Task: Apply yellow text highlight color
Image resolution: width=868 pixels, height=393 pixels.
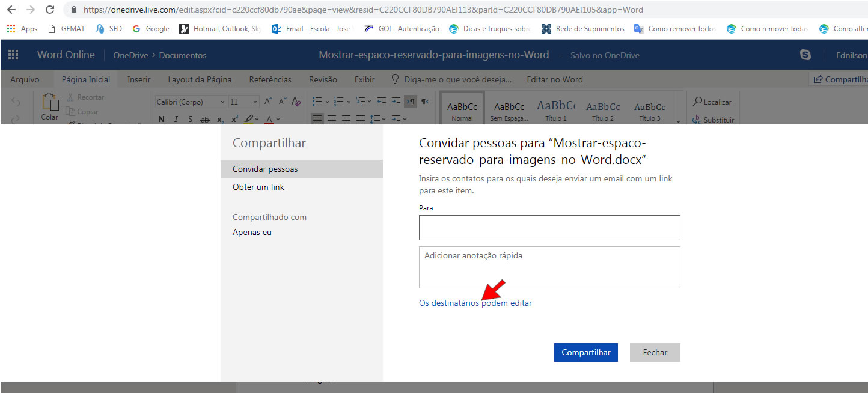Action: [x=249, y=119]
